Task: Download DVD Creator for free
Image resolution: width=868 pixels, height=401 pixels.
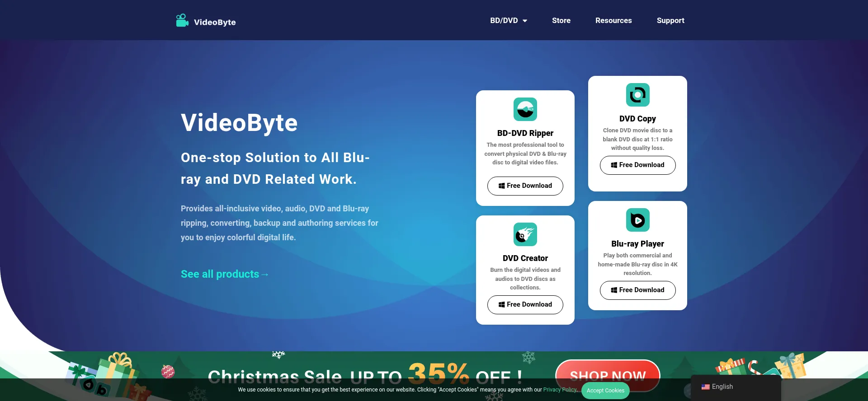Action: [525, 305]
